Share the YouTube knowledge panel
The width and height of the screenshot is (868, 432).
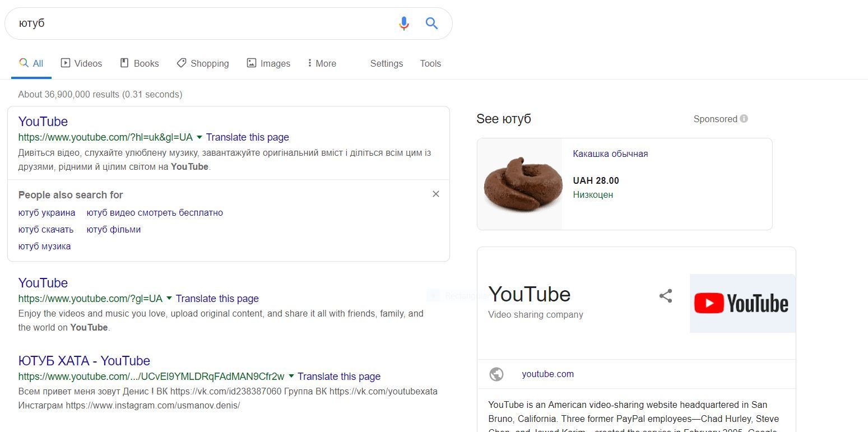(x=666, y=296)
